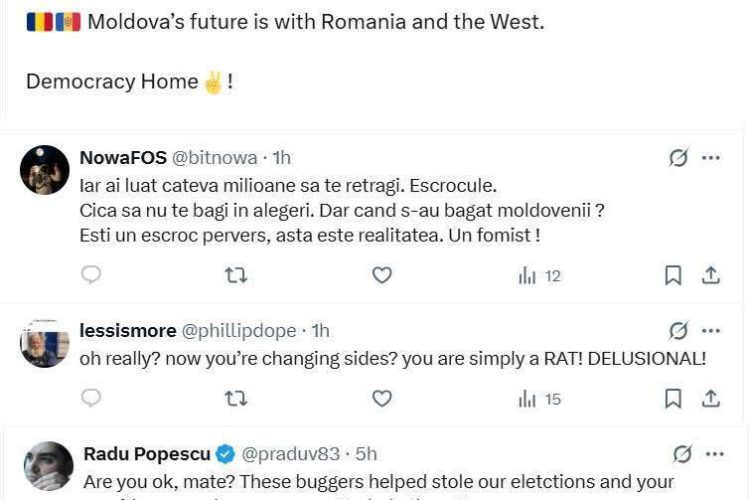Click lessismore's profile avatar
Image resolution: width=750 pixels, height=500 pixels.
[45, 344]
